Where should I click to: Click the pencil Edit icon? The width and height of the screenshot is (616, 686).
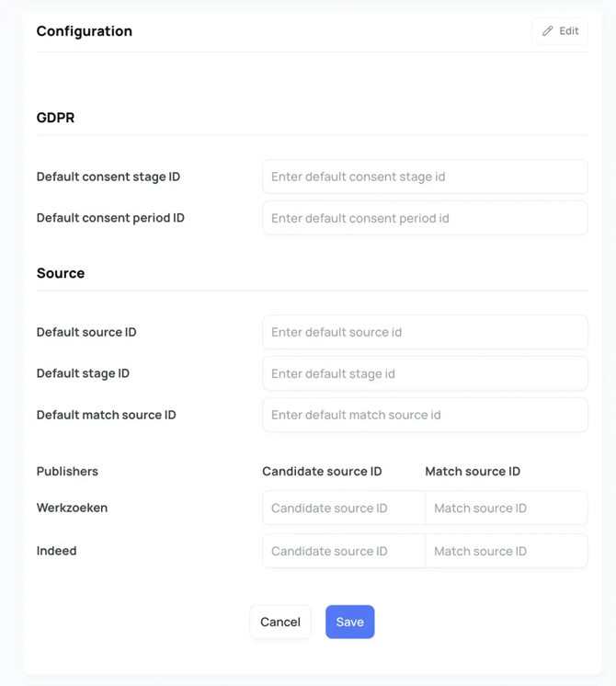point(548,31)
